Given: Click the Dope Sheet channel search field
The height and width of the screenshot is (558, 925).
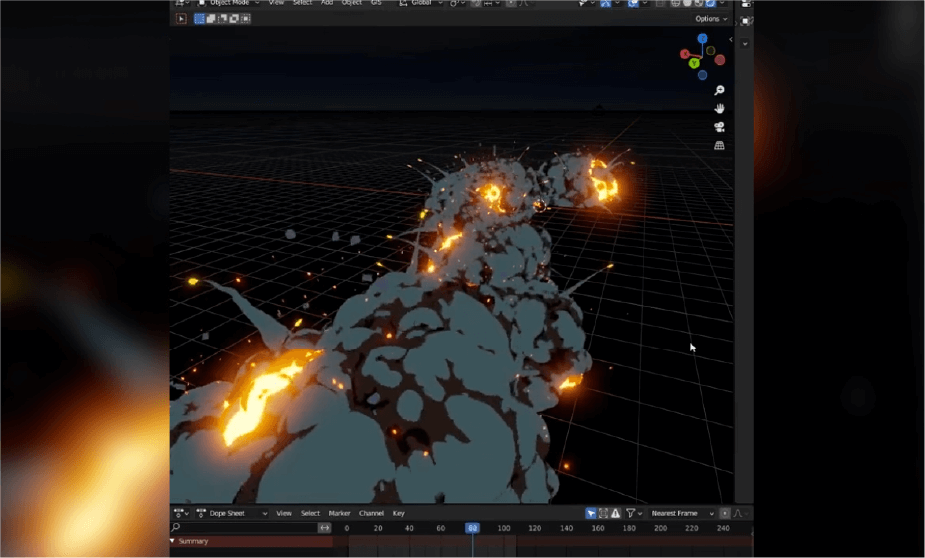Looking at the screenshot, I should pyautogui.click(x=245, y=528).
